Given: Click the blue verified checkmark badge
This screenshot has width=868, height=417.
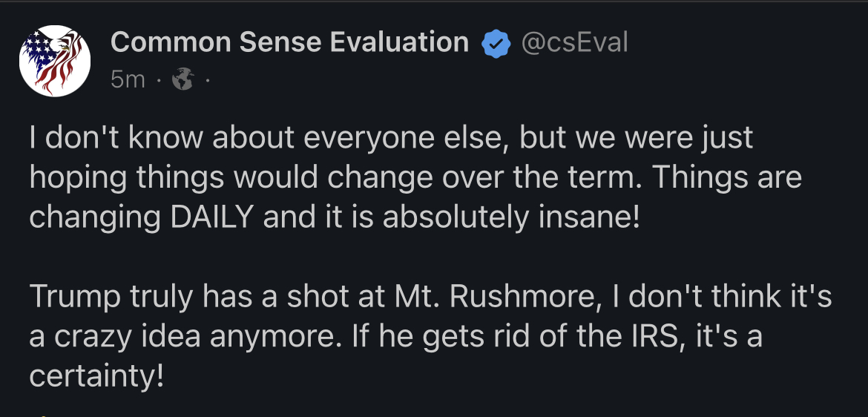Looking at the screenshot, I should click(496, 43).
